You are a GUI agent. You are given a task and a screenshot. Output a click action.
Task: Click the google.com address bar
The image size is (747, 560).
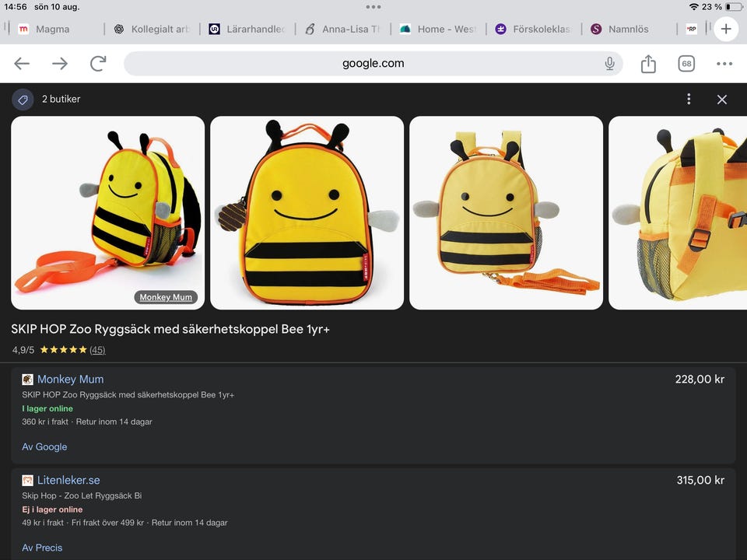click(x=373, y=63)
